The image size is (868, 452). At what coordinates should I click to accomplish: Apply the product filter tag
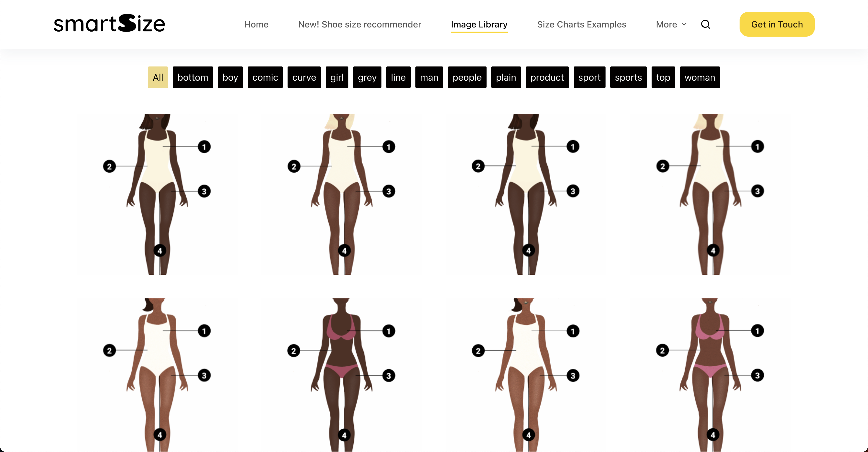(x=547, y=77)
